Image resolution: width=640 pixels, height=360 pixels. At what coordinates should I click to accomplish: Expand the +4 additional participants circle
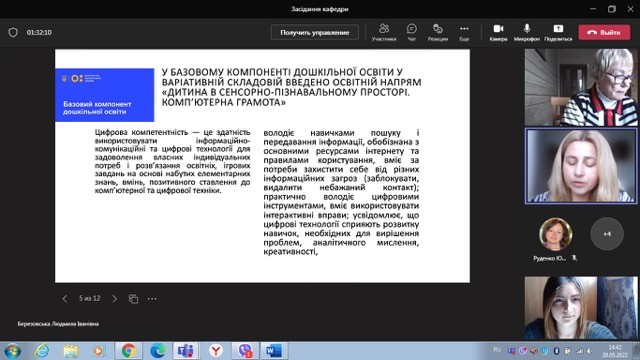[607, 234]
